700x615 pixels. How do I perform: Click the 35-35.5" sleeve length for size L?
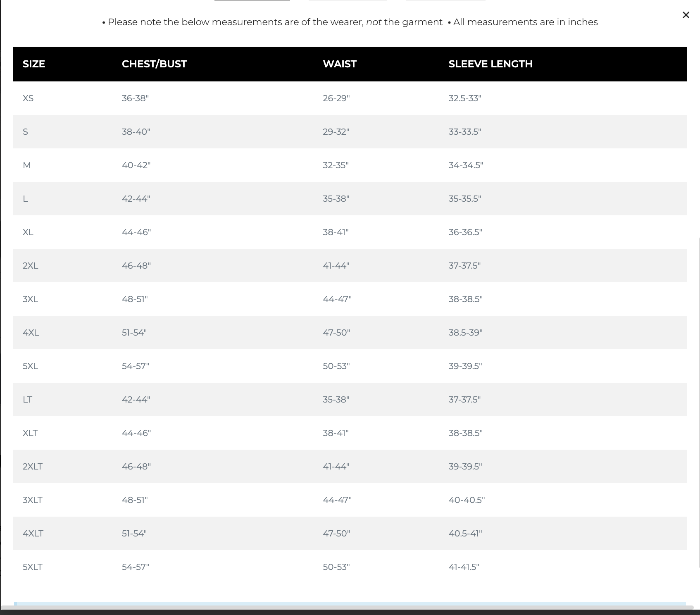[464, 199]
